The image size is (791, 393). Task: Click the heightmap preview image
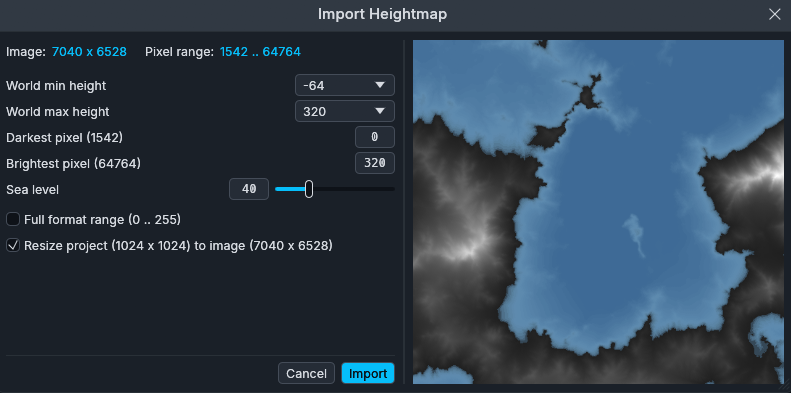[598, 212]
